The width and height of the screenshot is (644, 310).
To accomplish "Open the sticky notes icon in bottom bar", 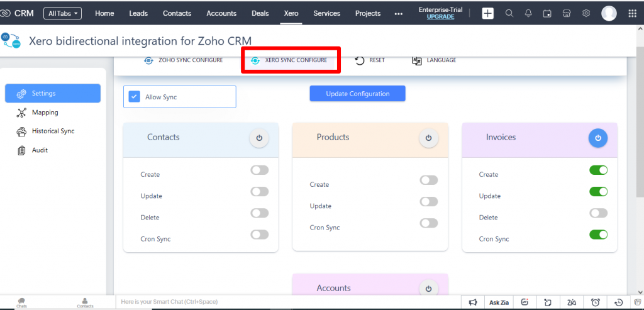I will [548, 302].
